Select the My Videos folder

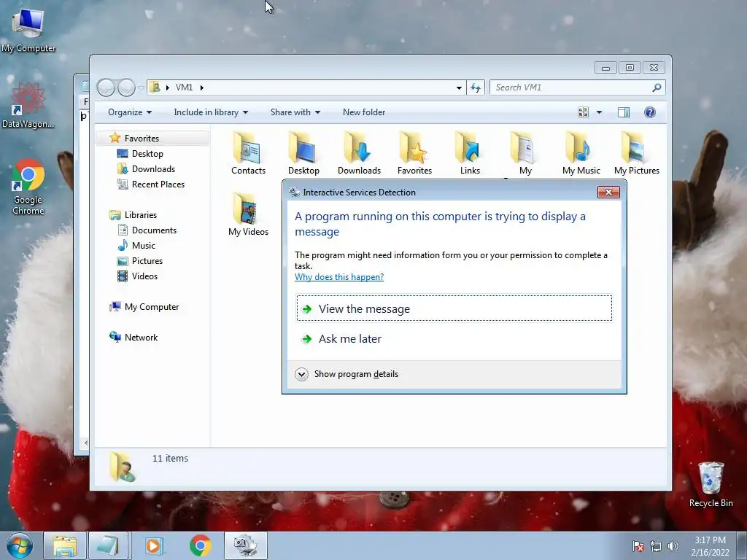point(248,215)
